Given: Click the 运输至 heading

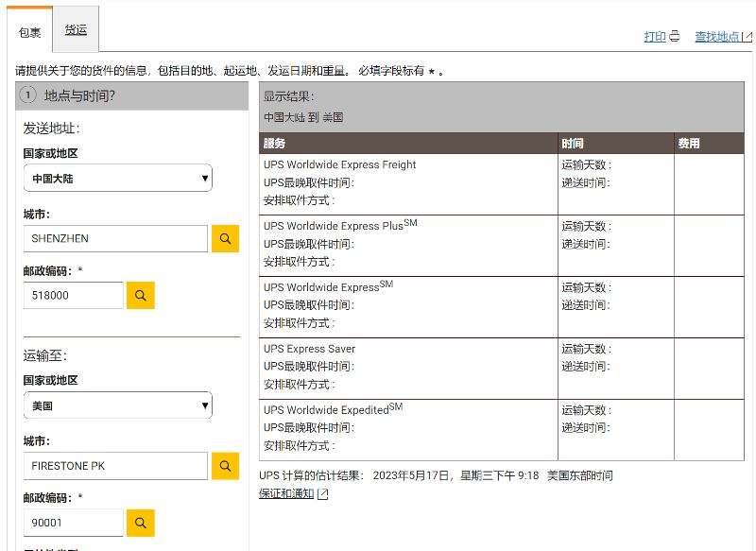Looking at the screenshot, I should tap(44, 355).
